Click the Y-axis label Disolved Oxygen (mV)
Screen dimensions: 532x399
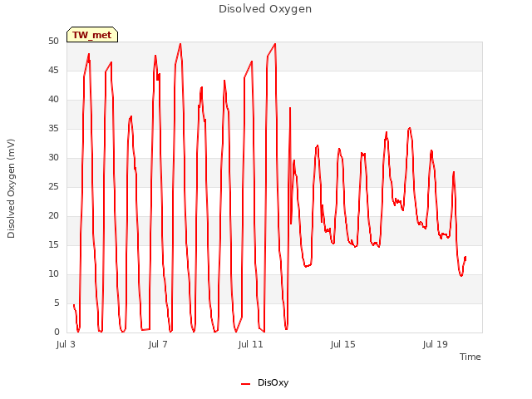tap(11, 189)
